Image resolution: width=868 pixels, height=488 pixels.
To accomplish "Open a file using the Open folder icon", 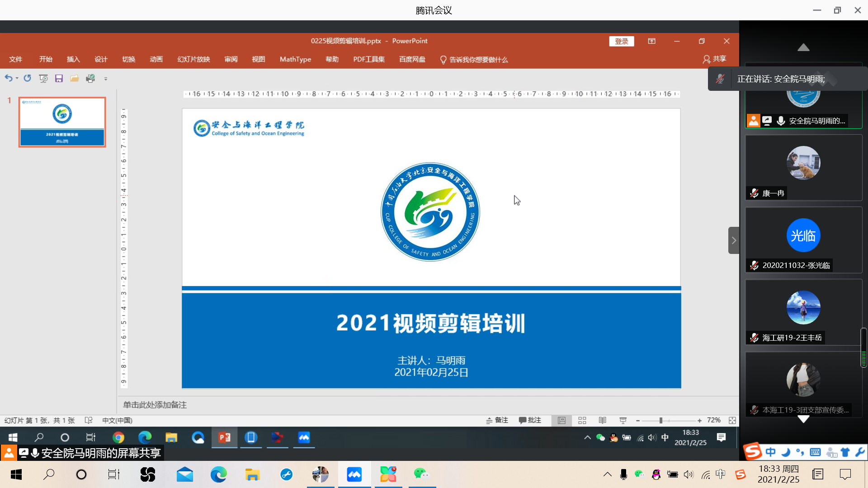I will point(74,78).
